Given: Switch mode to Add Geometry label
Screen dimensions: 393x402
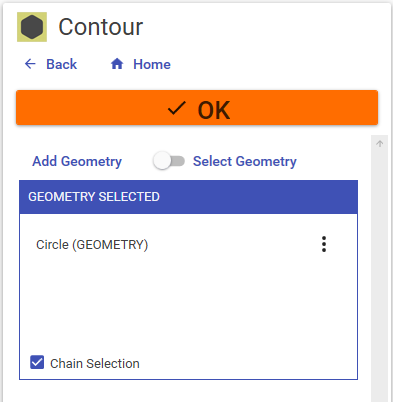Looking at the screenshot, I should coord(77,161).
